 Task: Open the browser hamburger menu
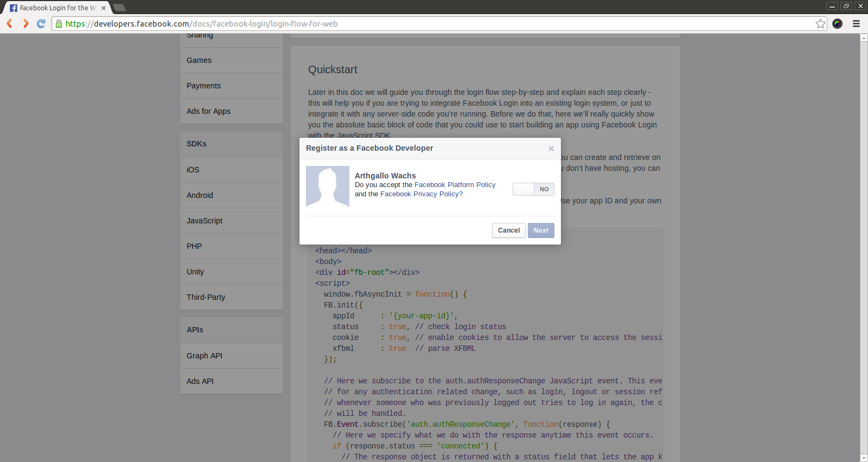tap(856, 23)
